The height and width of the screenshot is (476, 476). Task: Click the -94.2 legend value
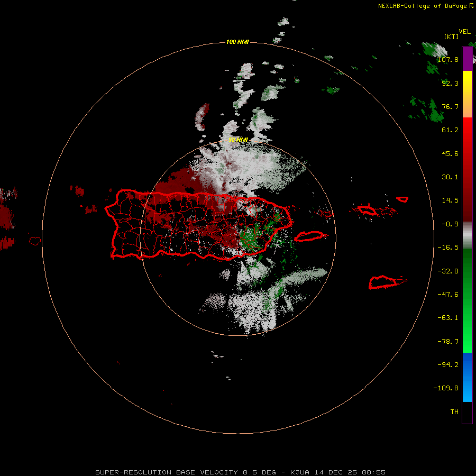pos(448,364)
